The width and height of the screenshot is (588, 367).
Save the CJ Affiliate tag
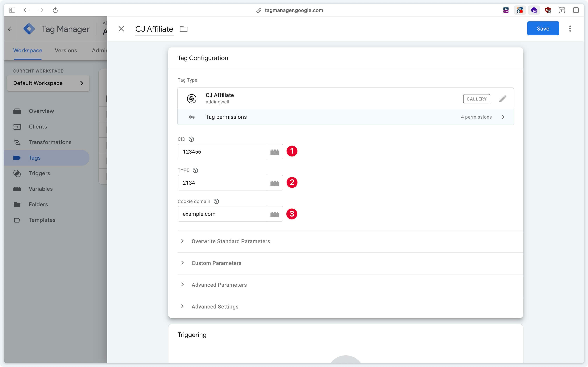[x=543, y=28]
